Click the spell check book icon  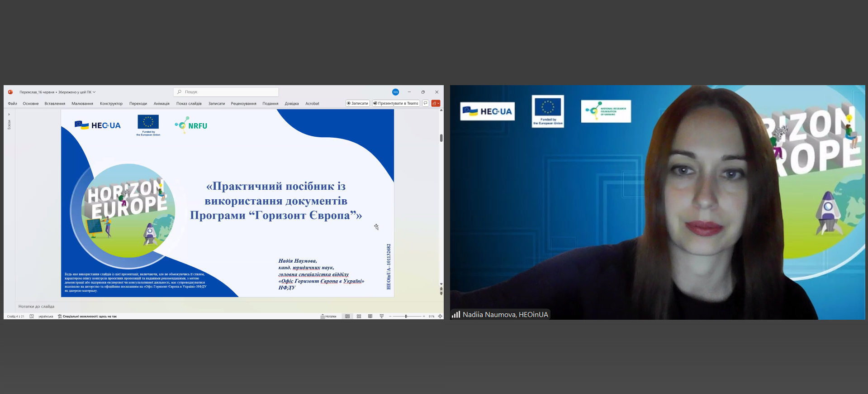32,316
